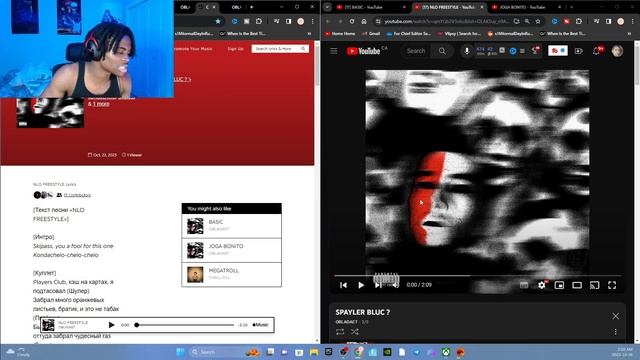Viewport: 640px width, 360px height.
Task: Skip to next video in player
Action: coord(378,285)
